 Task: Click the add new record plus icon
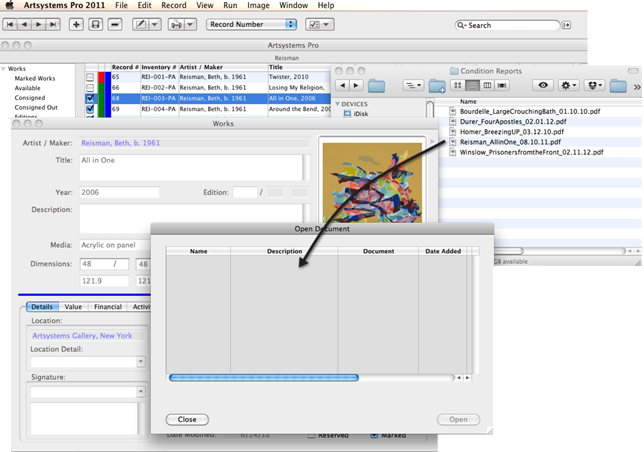(x=76, y=24)
